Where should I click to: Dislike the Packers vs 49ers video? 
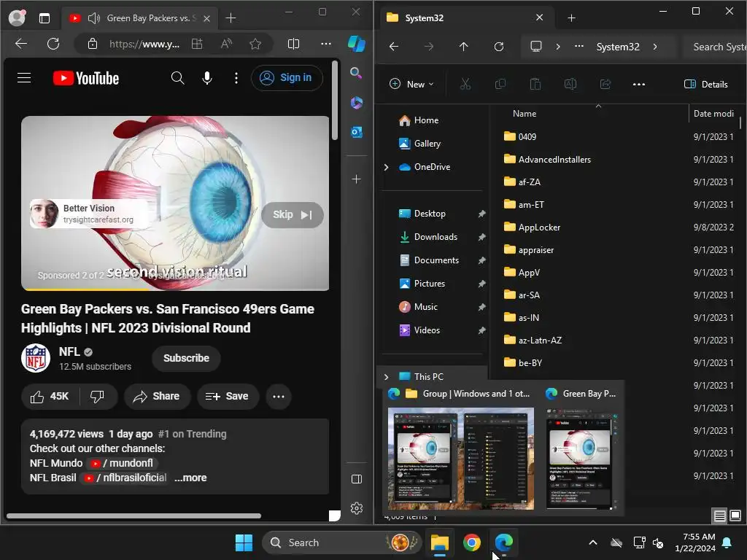click(x=98, y=396)
